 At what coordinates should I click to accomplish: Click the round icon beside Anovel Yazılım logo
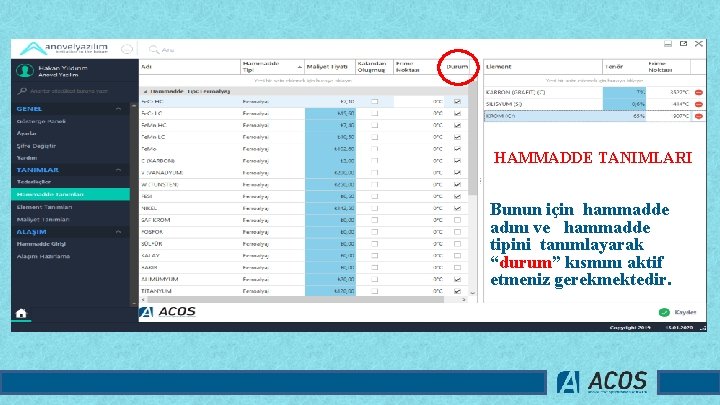tap(127, 49)
